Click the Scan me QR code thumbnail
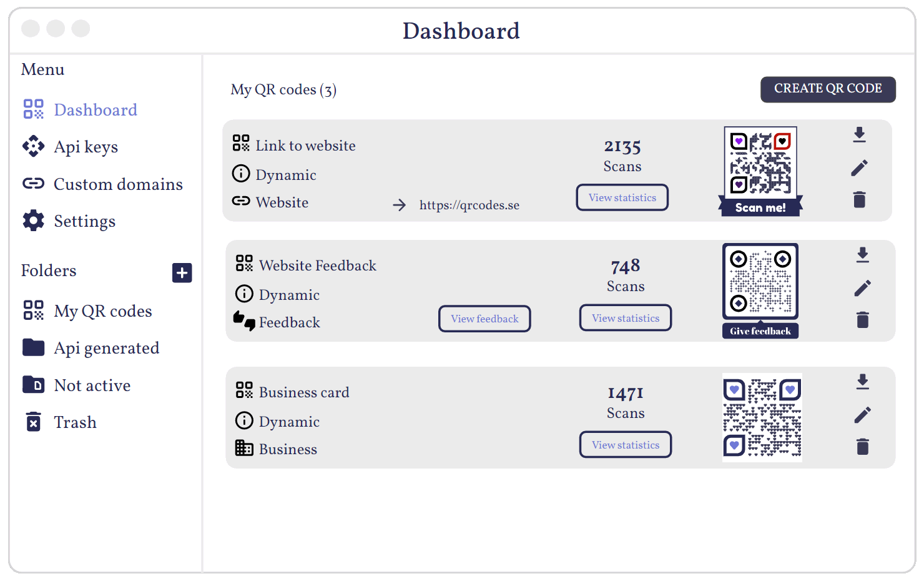The height and width of the screenshot is (581, 924). pyautogui.click(x=760, y=164)
